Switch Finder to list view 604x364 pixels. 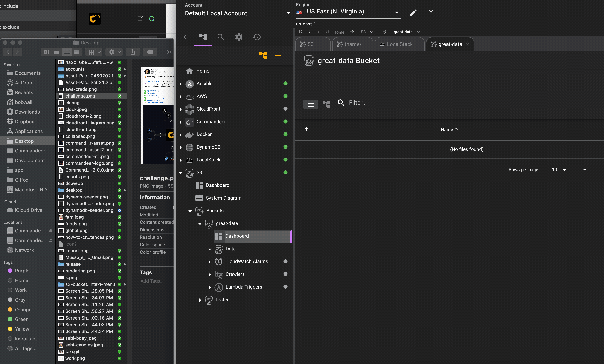pyautogui.click(x=57, y=52)
